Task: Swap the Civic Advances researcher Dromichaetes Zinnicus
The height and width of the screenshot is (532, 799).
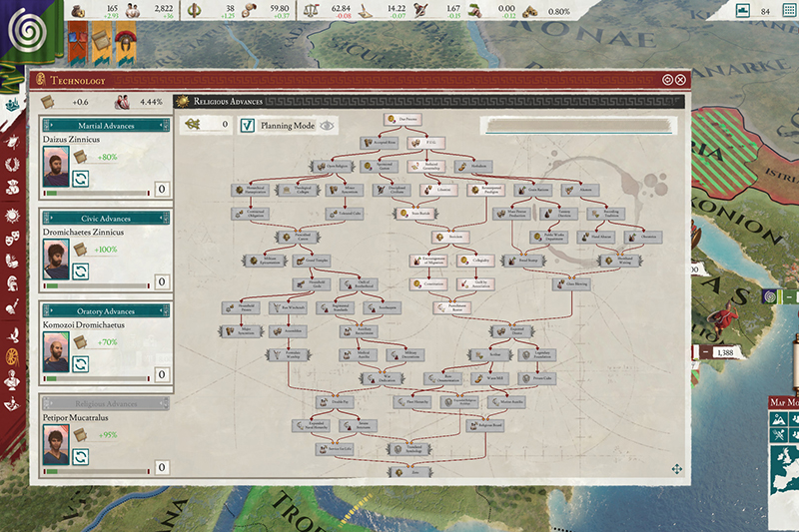Action: click(x=81, y=271)
